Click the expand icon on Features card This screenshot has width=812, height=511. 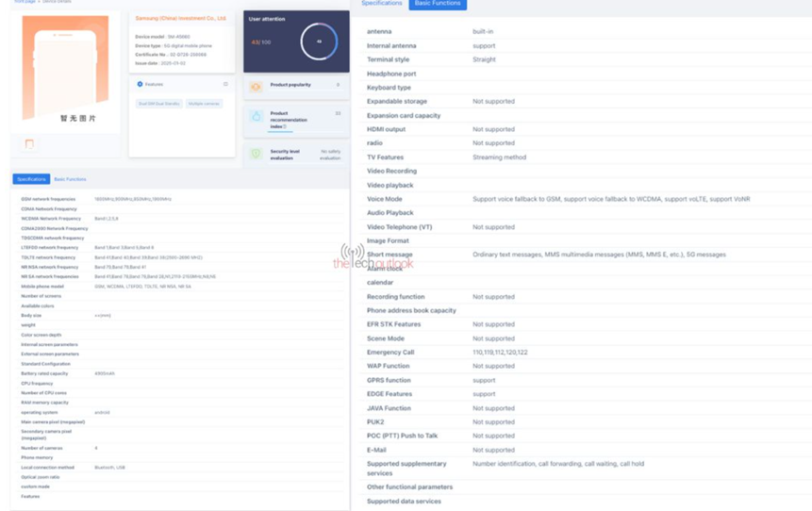(225, 85)
